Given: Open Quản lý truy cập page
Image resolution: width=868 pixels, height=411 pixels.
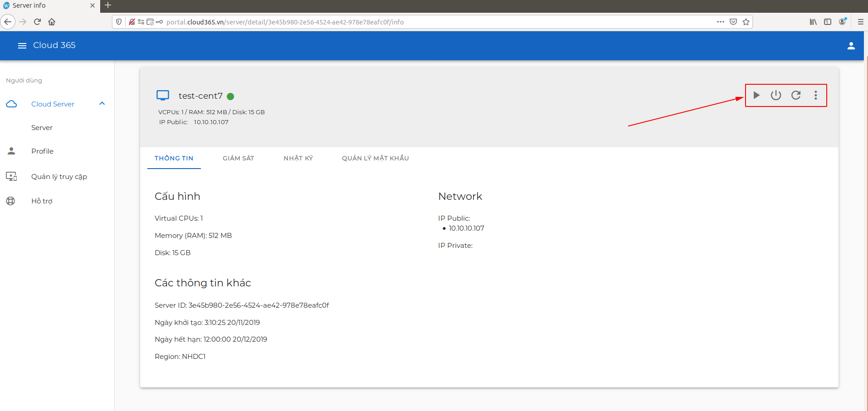Looking at the screenshot, I should 59,177.
